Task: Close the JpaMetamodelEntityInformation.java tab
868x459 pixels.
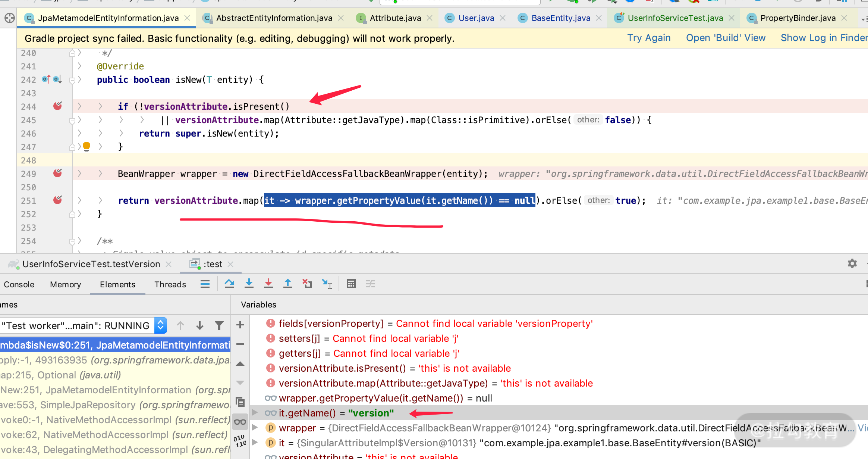Action: tap(187, 18)
